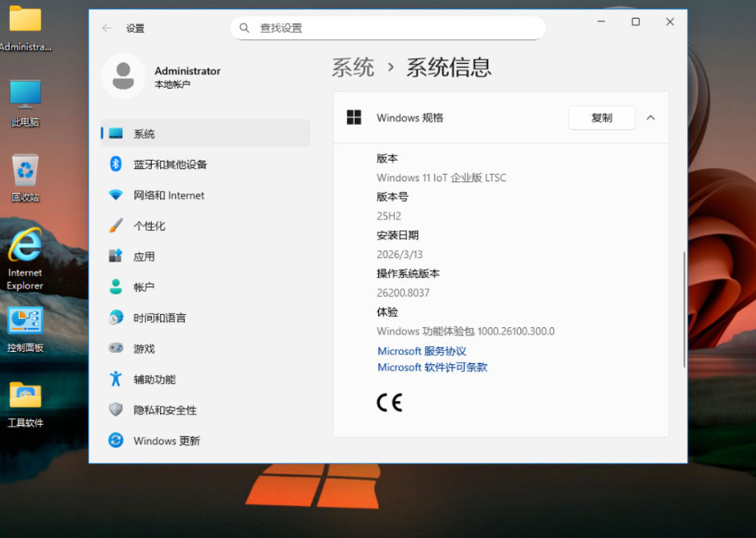
Task: Open Microsoft 软件许可条款 link
Action: point(432,367)
